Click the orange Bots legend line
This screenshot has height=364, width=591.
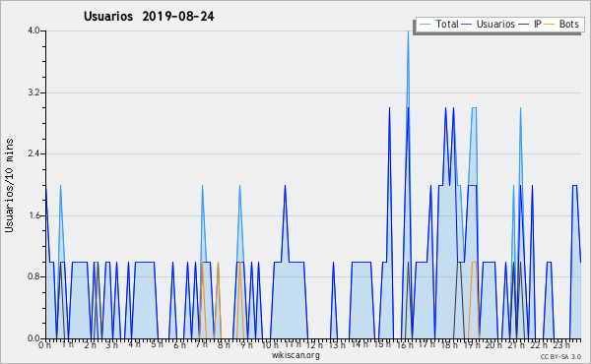click(550, 24)
